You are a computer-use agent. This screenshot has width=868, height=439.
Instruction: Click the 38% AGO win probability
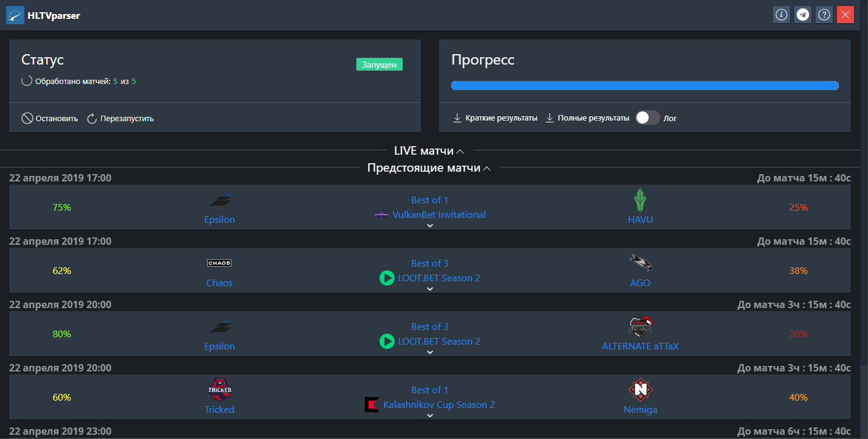(799, 271)
